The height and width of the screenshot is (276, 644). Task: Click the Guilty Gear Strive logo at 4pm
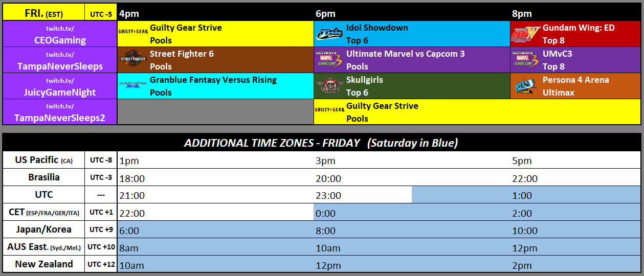point(133,32)
